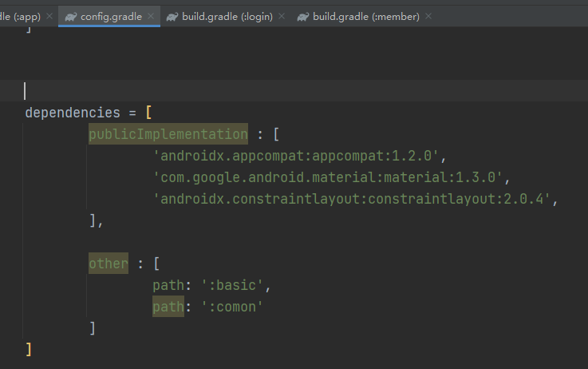
Task: Click the 'androidx.appcompat:appcompat:1.2.0' string
Action: click(296, 156)
